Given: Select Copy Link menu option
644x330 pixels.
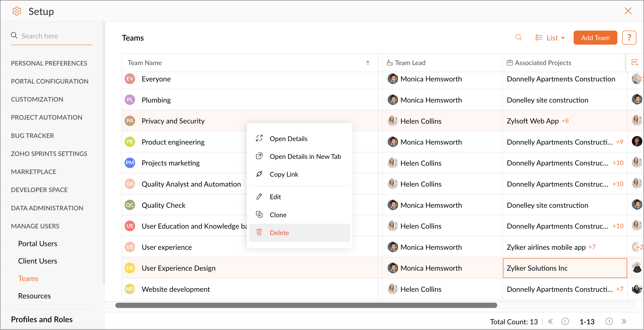Looking at the screenshot, I should coord(284,174).
